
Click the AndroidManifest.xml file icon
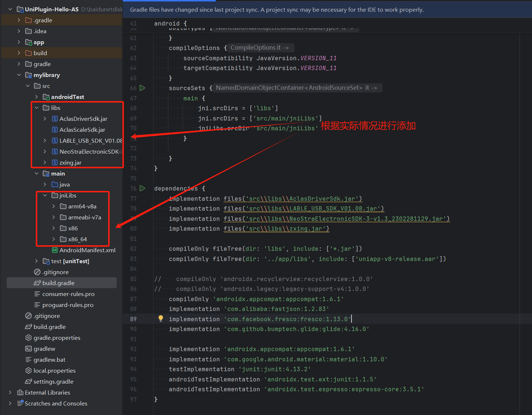(x=55, y=250)
